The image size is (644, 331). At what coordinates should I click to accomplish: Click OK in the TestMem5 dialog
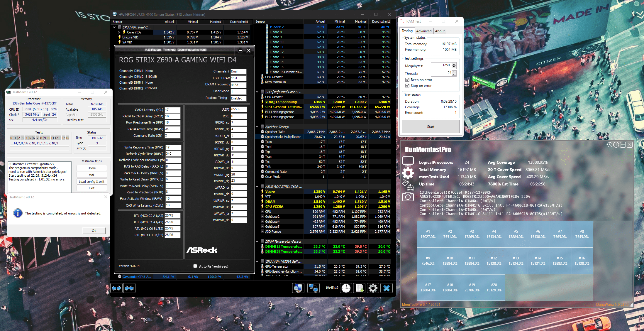(x=94, y=231)
